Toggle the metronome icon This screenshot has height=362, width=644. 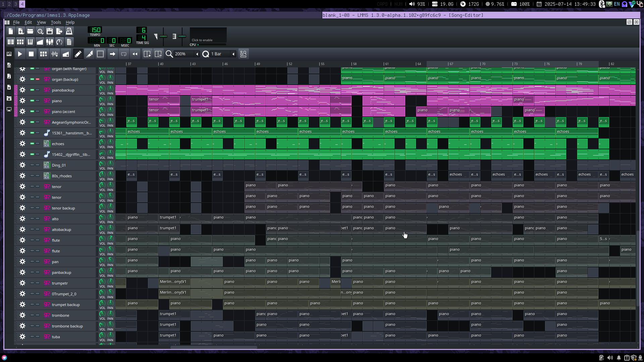pos(69,31)
